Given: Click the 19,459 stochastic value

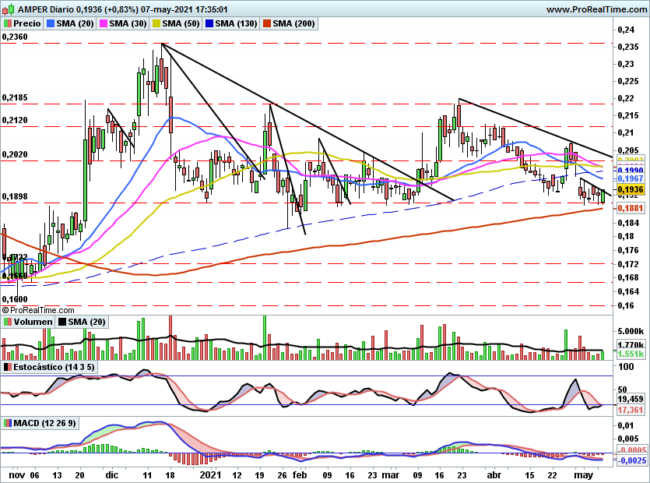Looking at the screenshot, I should coord(630,399).
